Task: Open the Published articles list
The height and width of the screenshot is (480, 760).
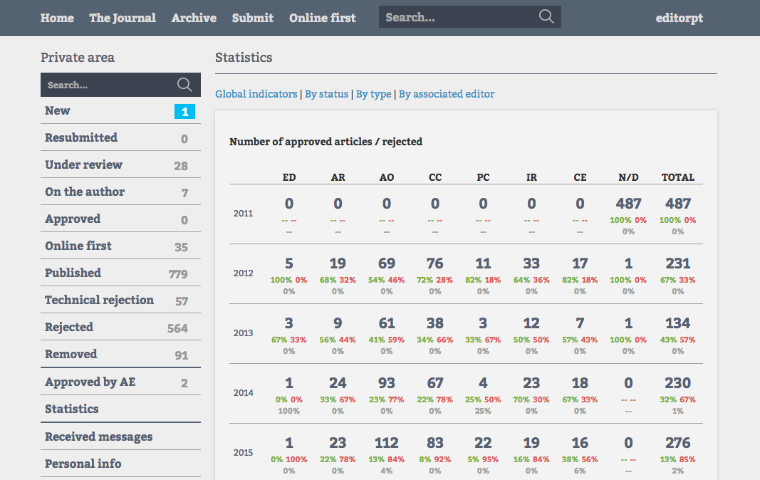Action: pyautogui.click(x=73, y=273)
